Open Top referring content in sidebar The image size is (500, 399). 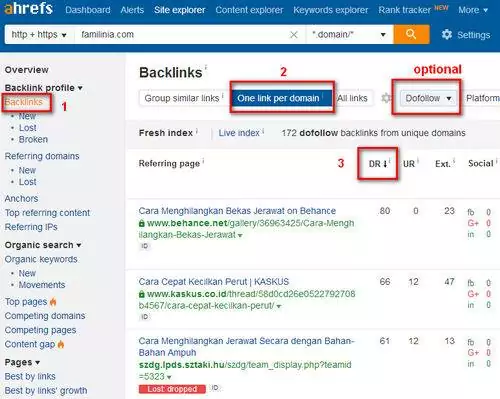47,213
